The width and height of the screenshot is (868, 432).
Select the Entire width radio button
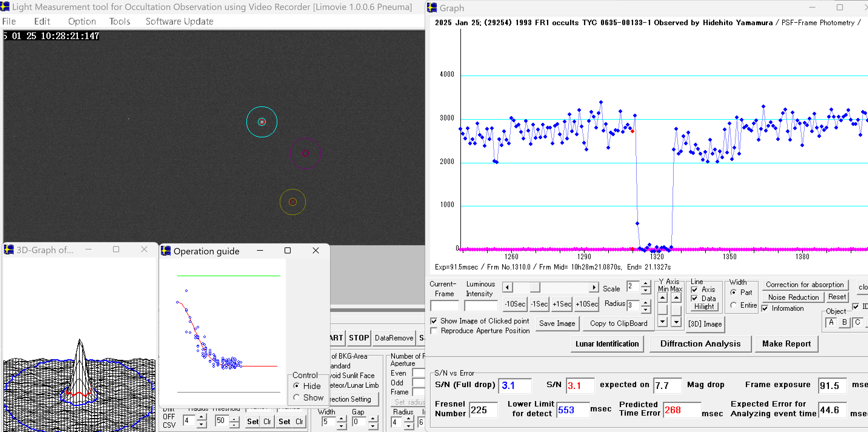point(733,305)
